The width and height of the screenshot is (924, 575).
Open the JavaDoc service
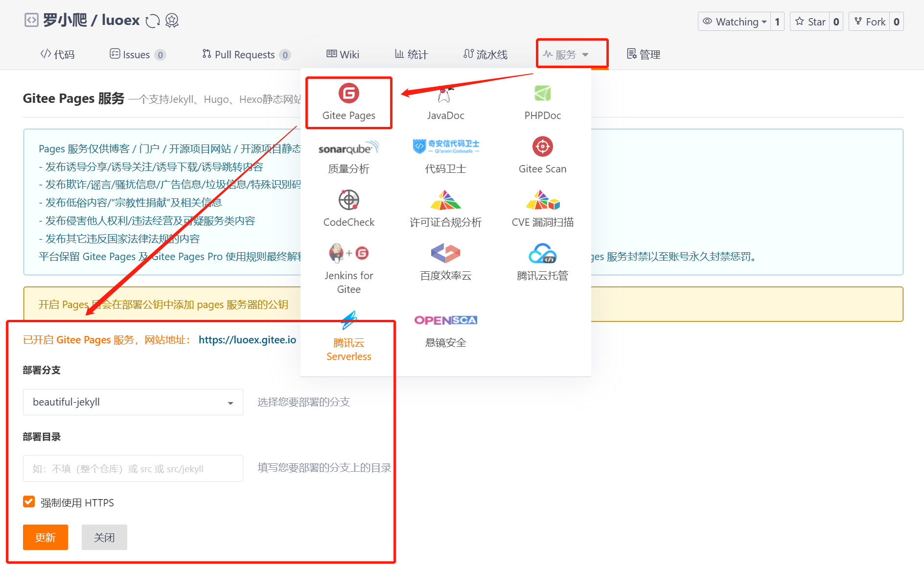click(445, 102)
